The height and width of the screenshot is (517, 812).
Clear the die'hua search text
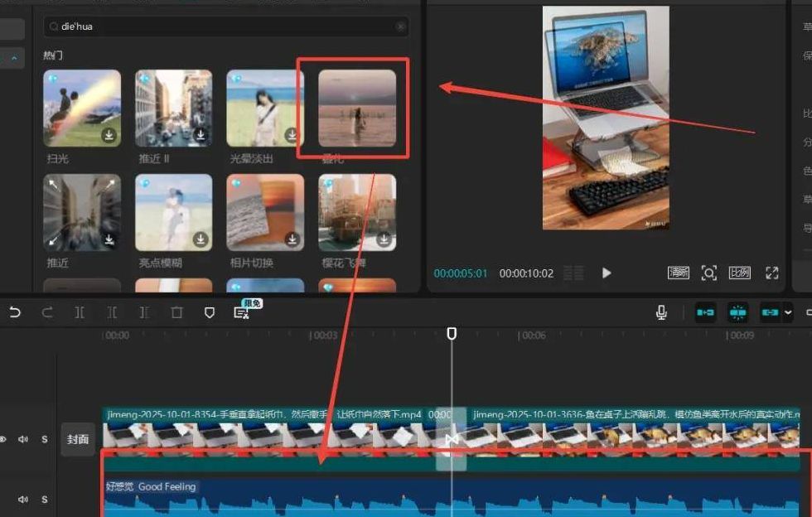pyautogui.click(x=401, y=27)
